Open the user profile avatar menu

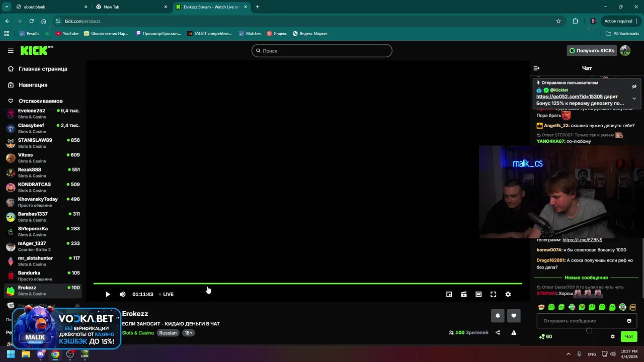[625, 51]
